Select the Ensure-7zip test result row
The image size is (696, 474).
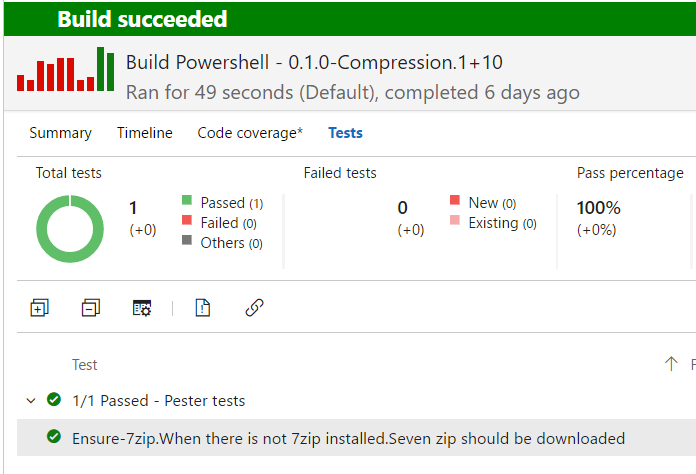point(356,438)
